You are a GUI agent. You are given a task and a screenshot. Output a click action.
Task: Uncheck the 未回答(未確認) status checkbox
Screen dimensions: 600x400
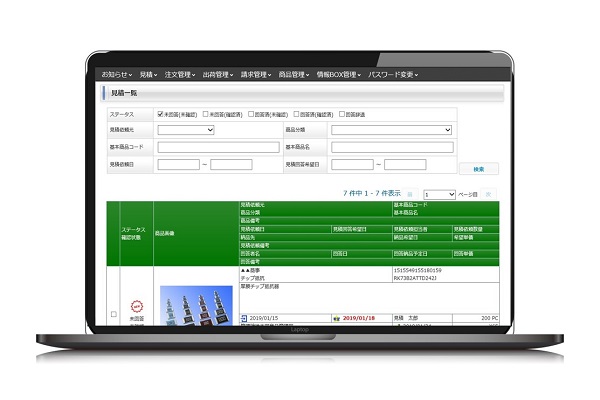(161, 114)
